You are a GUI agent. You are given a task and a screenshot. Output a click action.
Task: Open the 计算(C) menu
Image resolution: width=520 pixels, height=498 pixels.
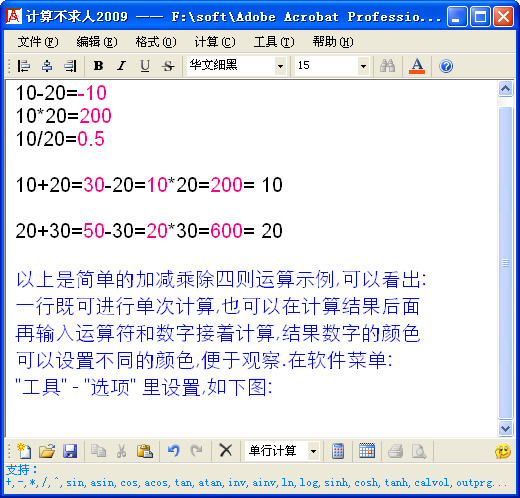(215, 42)
